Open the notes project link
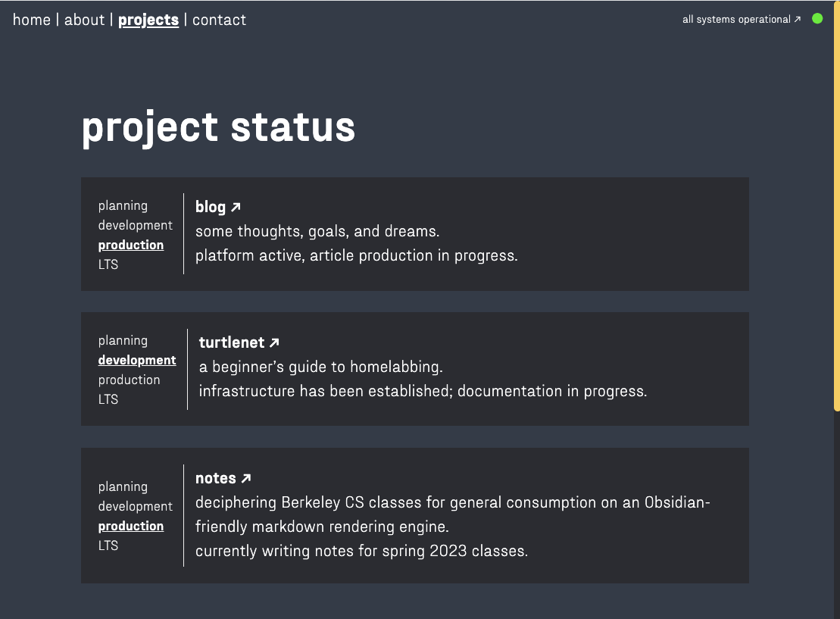Screen dimensions: 840x619 coord(223,478)
